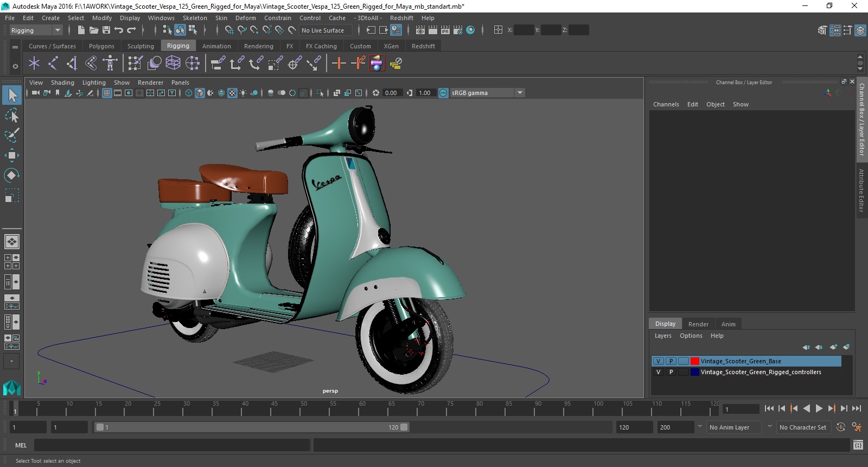The image size is (868, 467).
Task: Toggle visibility of Vintage_Scooter_Green_Base layer
Action: click(658, 361)
